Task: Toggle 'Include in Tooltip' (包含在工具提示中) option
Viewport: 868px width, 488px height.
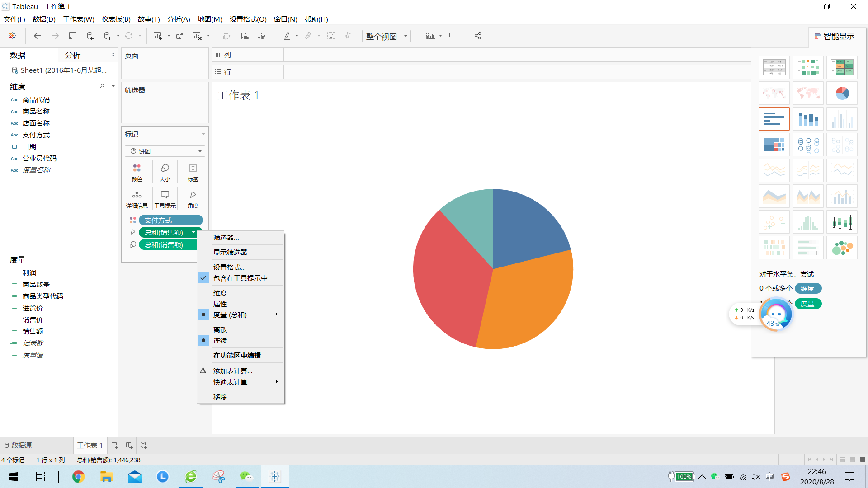Action: [x=240, y=278]
